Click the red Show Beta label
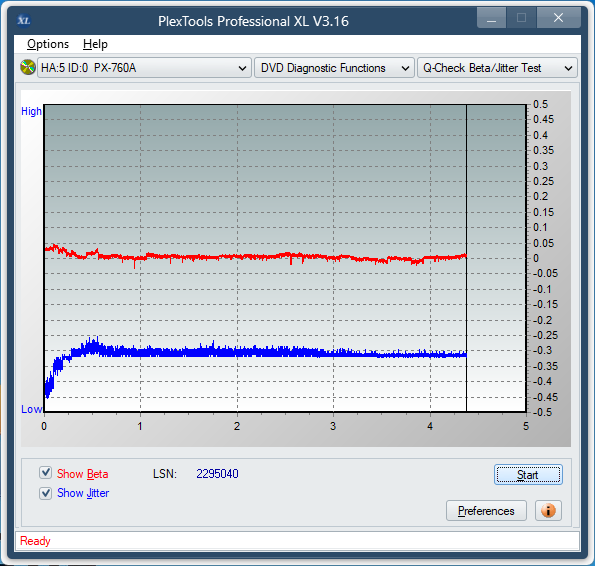 coord(82,474)
